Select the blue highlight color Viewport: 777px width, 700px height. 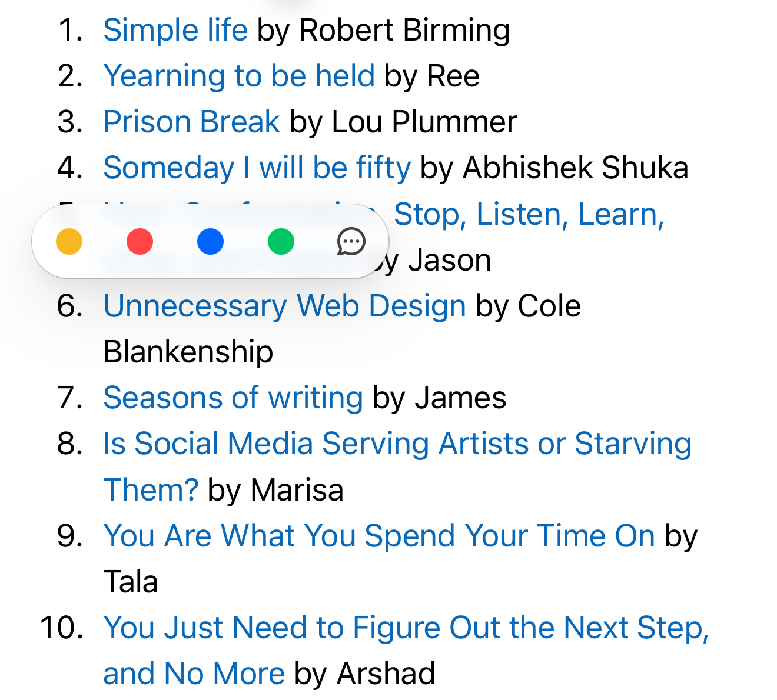tap(210, 242)
